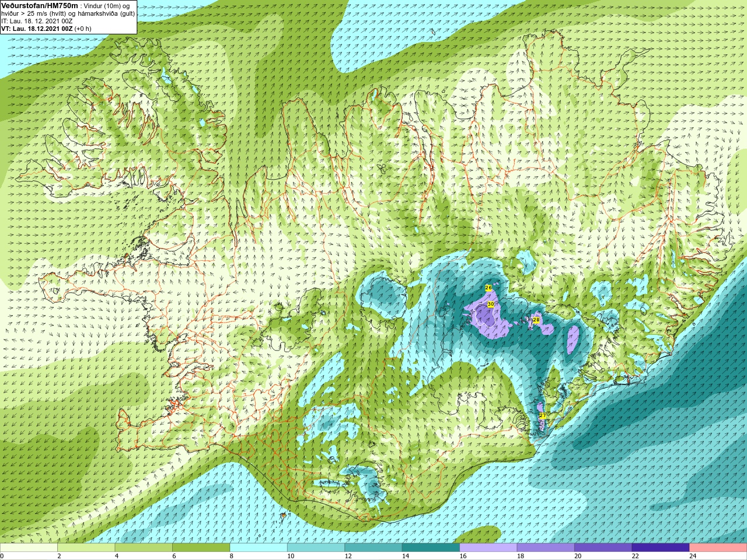Click the scale value 8

232,556
